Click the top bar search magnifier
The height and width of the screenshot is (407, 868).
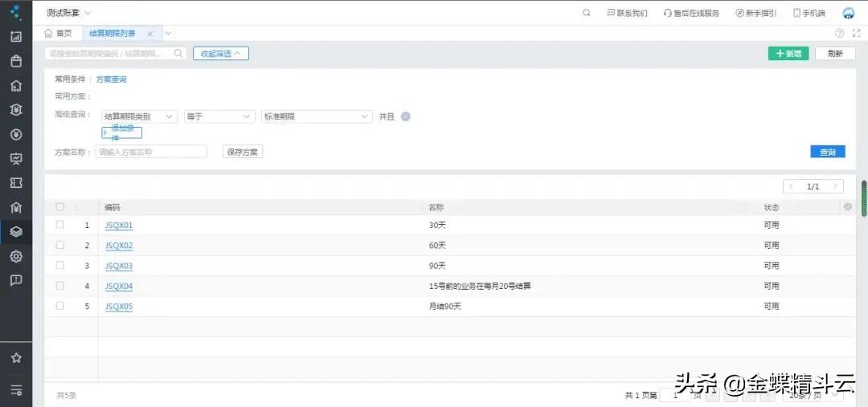[x=586, y=13]
